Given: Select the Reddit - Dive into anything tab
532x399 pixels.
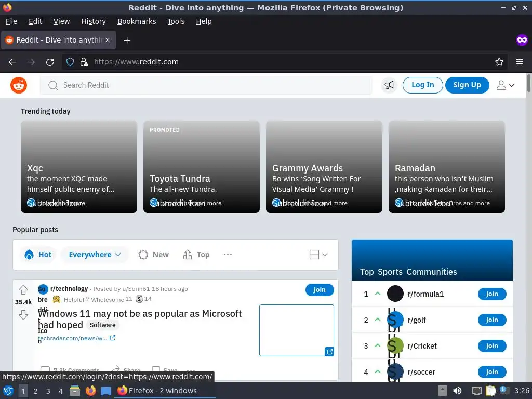Looking at the screenshot, I should click(59, 40).
